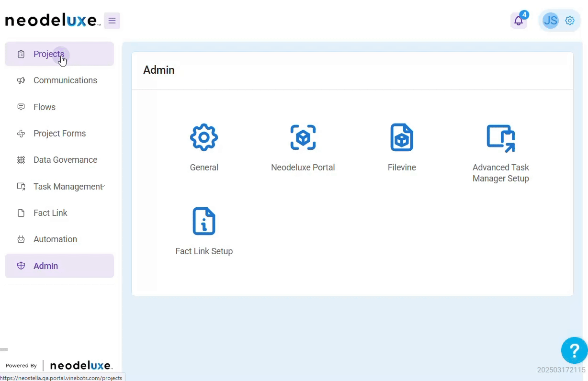Click the Powered By neodeluxe footer logo
This screenshot has width=588, height=381.
(x=81, y=366)
